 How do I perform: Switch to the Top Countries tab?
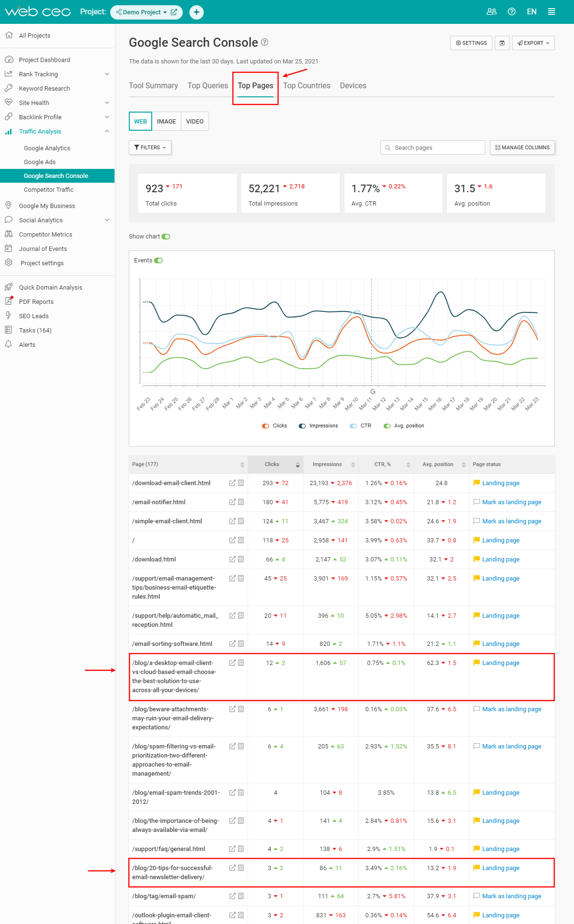[x=306, y=85]
